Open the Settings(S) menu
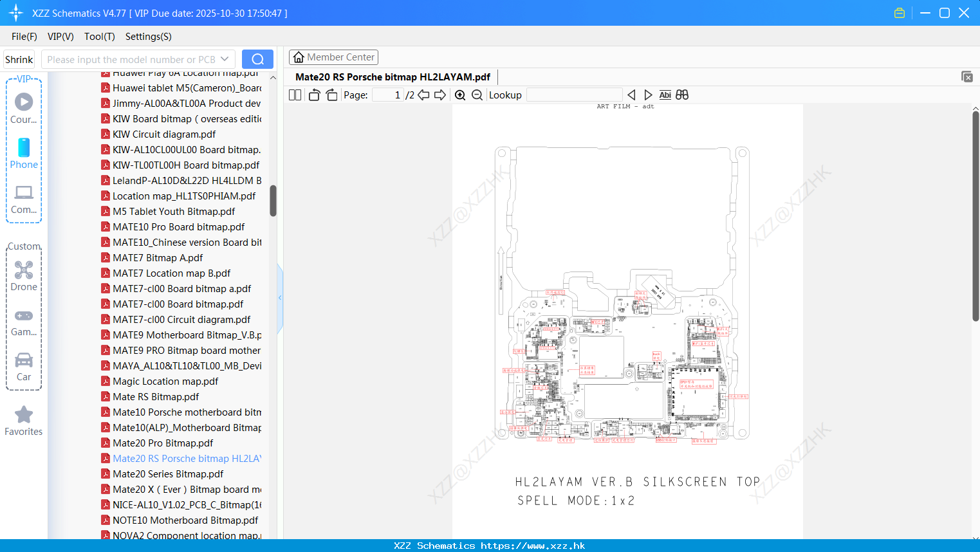The height and width of the screenshot is (552, 980). tap(149, 37)
